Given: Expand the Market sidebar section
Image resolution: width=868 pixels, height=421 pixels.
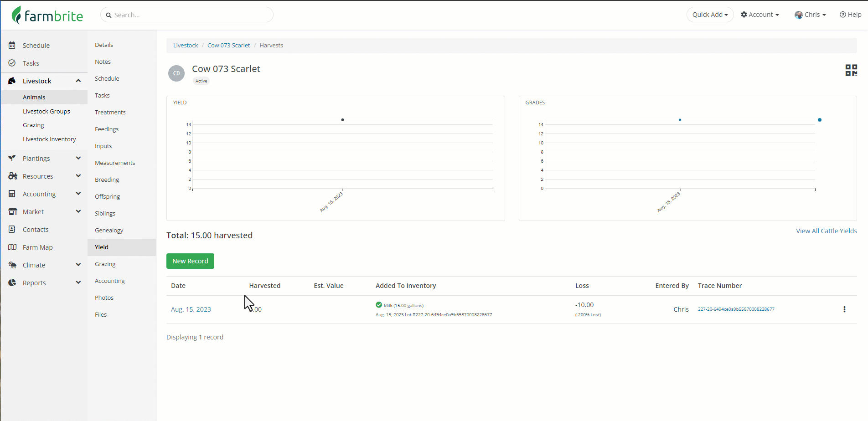Looking at the screenshot, I should point(78,211).
